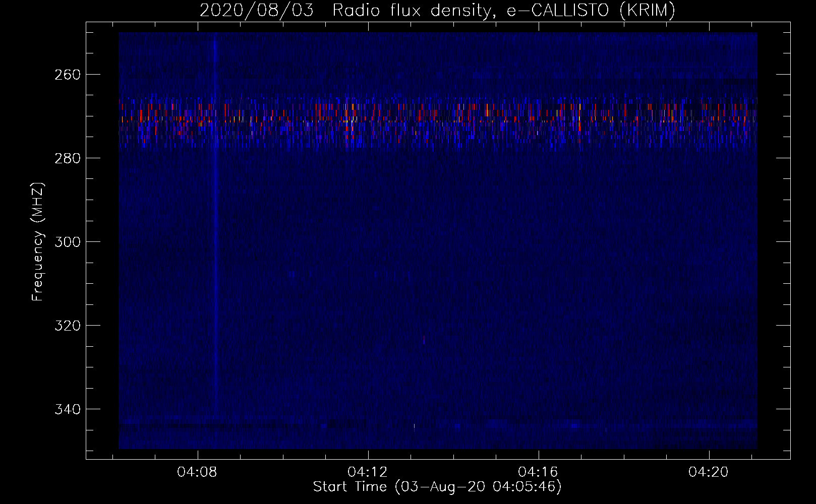Click the 300 frequency tick label
816x504 pixels.
point(67,242)
